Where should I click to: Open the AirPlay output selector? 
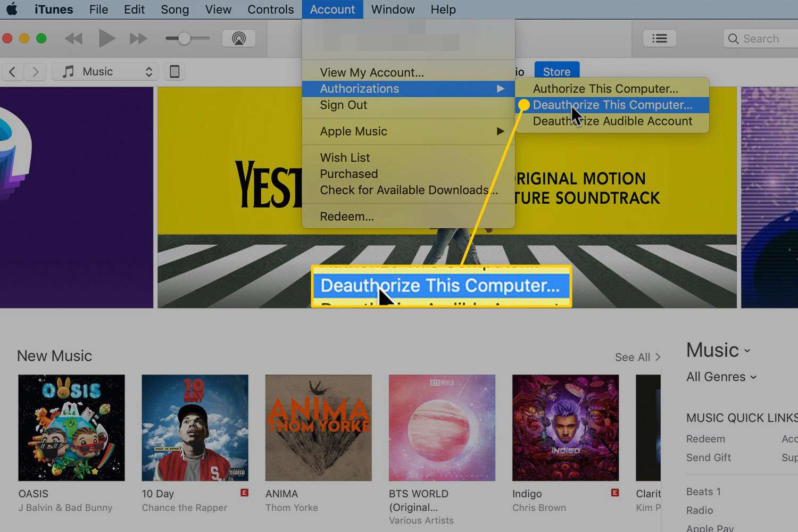[239, 38]
